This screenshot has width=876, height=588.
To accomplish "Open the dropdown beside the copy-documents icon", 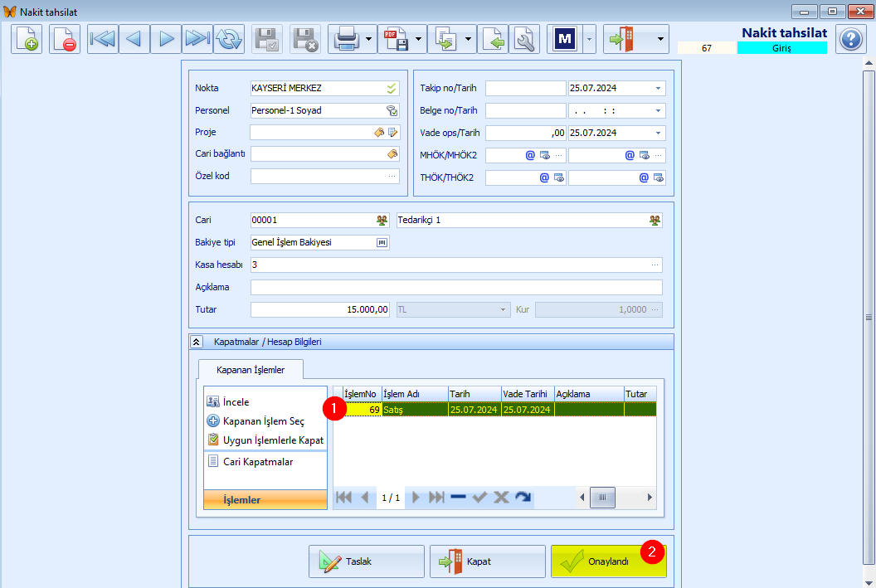I will click(x=468, y=39).
